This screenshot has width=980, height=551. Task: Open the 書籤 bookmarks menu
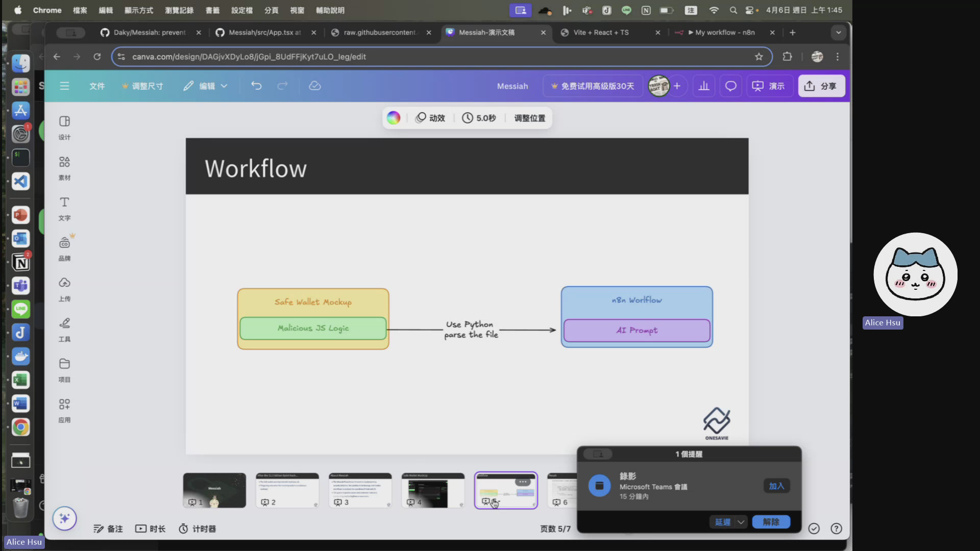[x=212, y=10]
